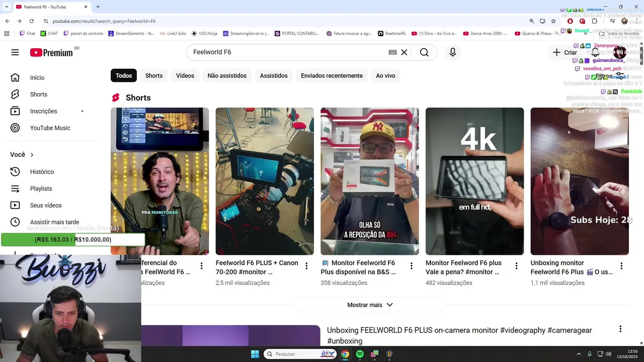
Task: Select the Ao vivo filter chip
Action: pos(385,75)
